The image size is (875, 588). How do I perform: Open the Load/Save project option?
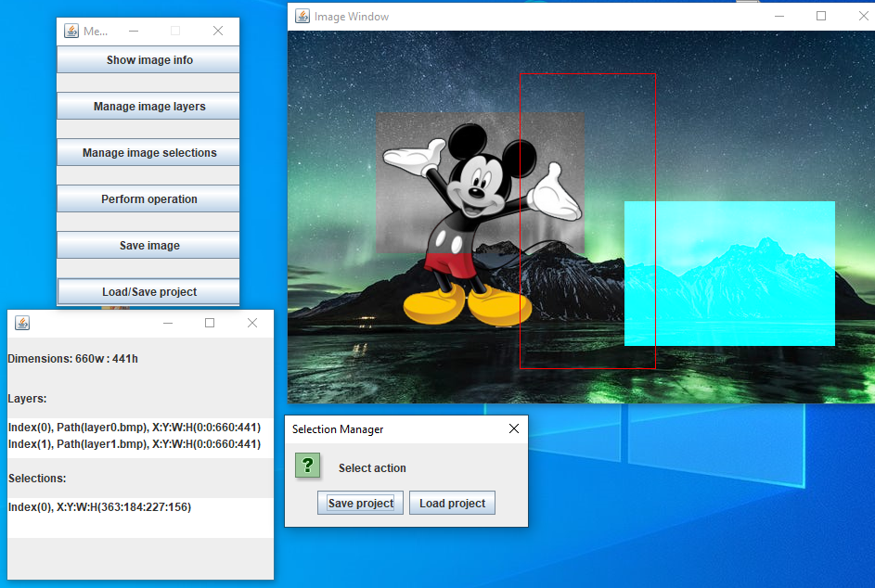pyautogui.click(x=148, y=291)
